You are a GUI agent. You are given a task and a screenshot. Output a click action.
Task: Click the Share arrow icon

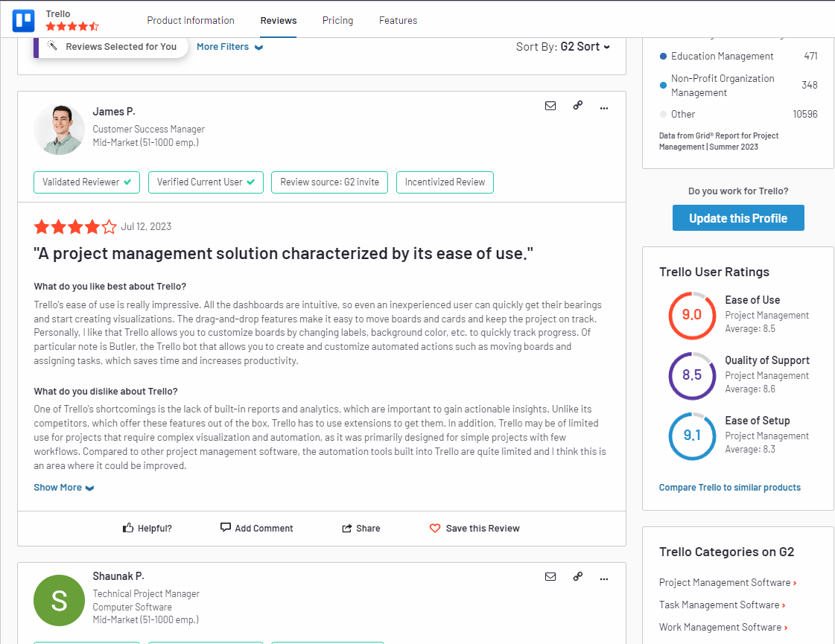point(346,528)
